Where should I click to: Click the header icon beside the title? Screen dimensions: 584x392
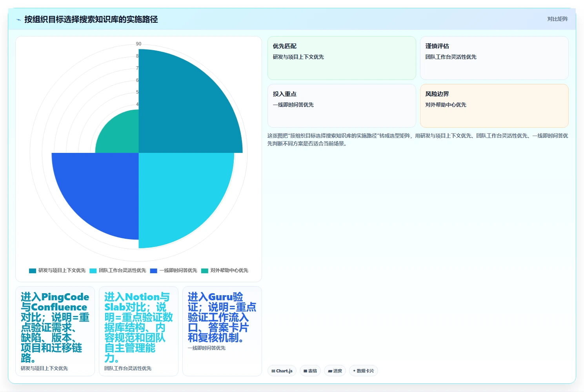[x=18, y=20]
